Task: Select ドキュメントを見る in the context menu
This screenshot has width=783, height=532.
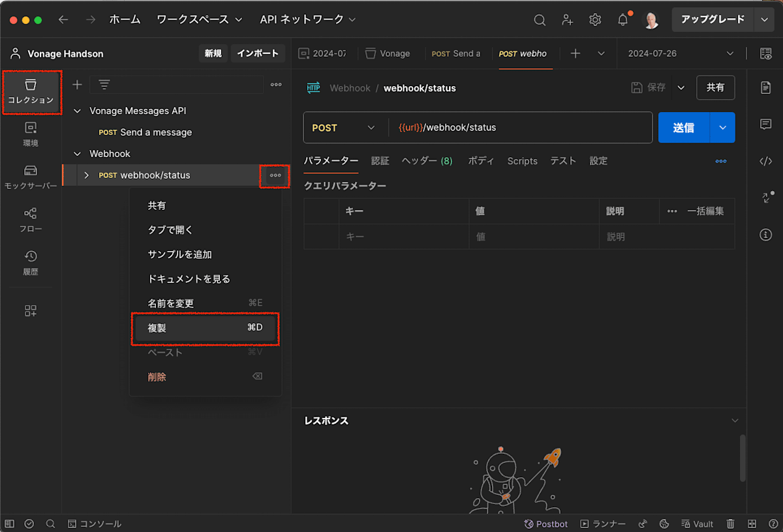Action: [x=206, y=279]
